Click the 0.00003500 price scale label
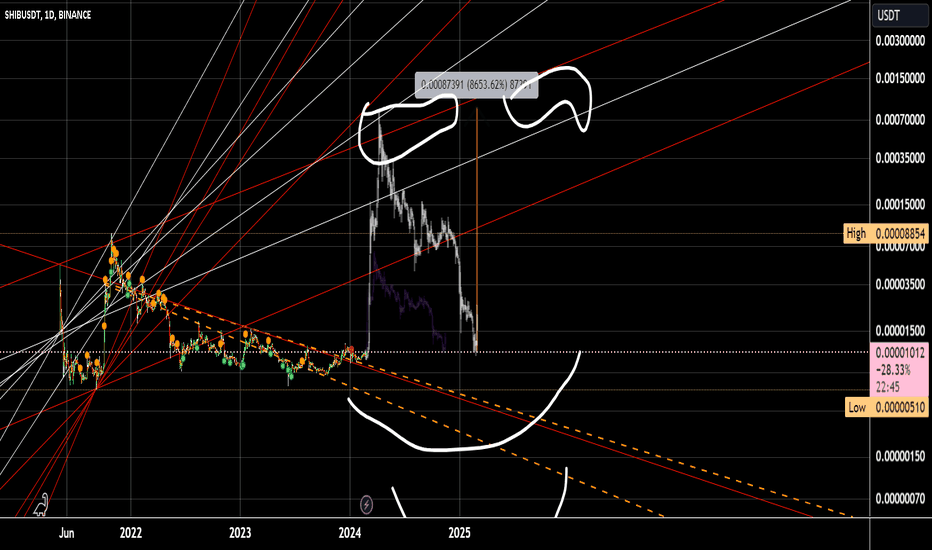 (x=900, y=284)
